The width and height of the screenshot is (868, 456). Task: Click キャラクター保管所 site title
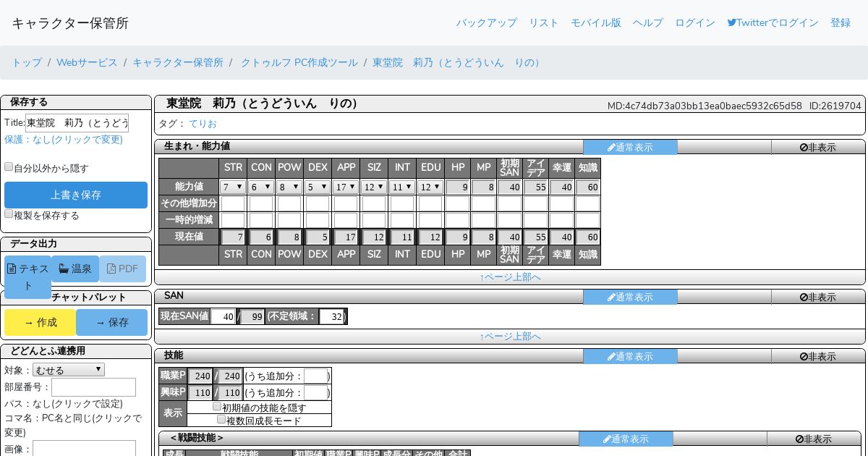(x=70, y=22)
